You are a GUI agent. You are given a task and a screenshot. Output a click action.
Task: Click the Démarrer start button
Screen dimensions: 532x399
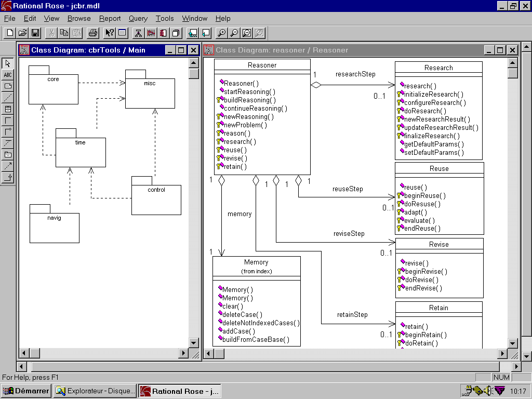26,391
